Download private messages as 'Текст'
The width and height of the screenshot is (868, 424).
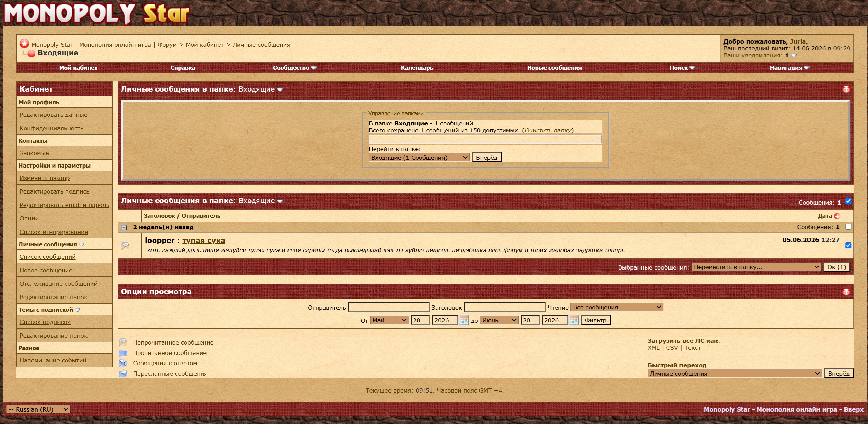pyautogui.click(x=692, y=348)
